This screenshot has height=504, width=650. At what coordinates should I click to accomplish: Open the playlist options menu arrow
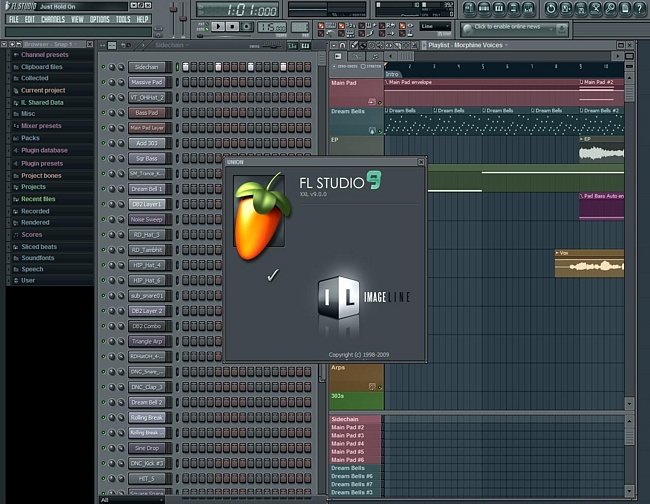point(334,45)
